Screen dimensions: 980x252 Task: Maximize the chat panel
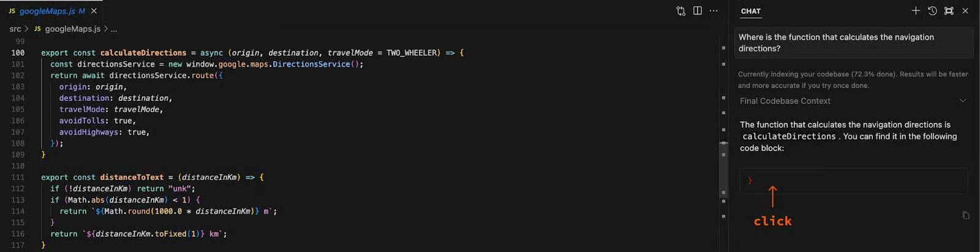[949, 11]
